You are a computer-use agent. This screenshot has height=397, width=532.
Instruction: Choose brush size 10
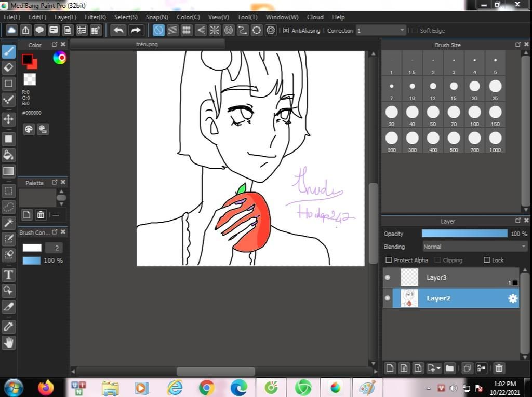click(x=412, y=89)
